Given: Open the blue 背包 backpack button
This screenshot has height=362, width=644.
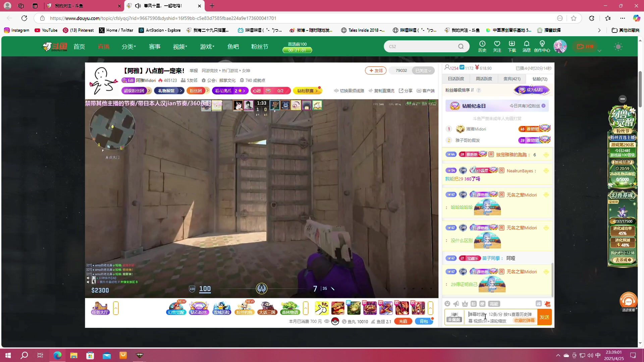Looking at the screenshot, I should tap(424, 321).
